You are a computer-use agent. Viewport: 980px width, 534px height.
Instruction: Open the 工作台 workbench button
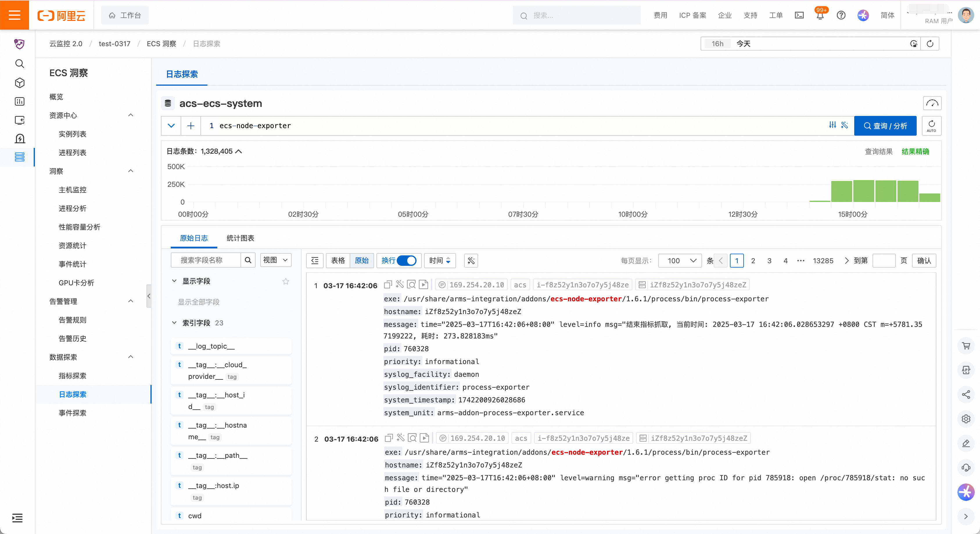pos(125,15)
